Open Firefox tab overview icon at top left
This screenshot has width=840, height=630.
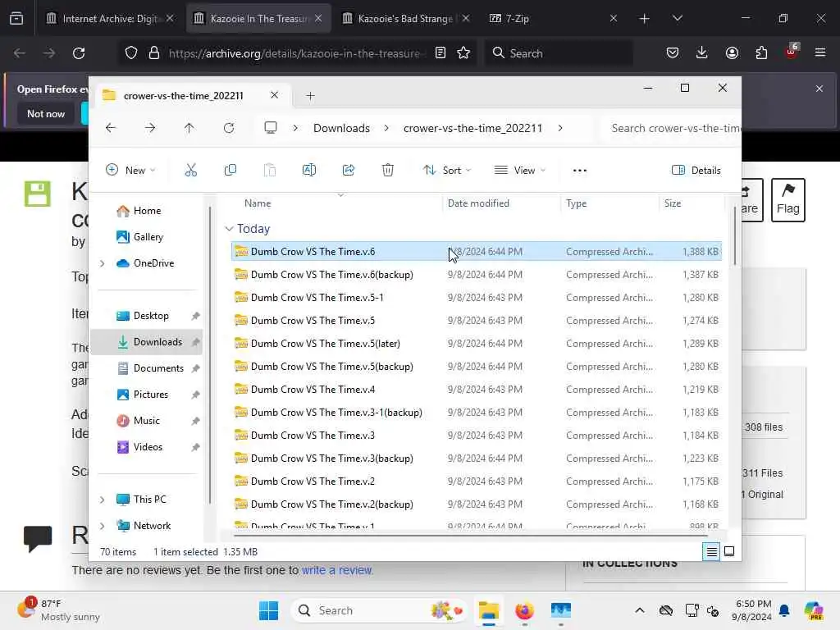point(16,19)
